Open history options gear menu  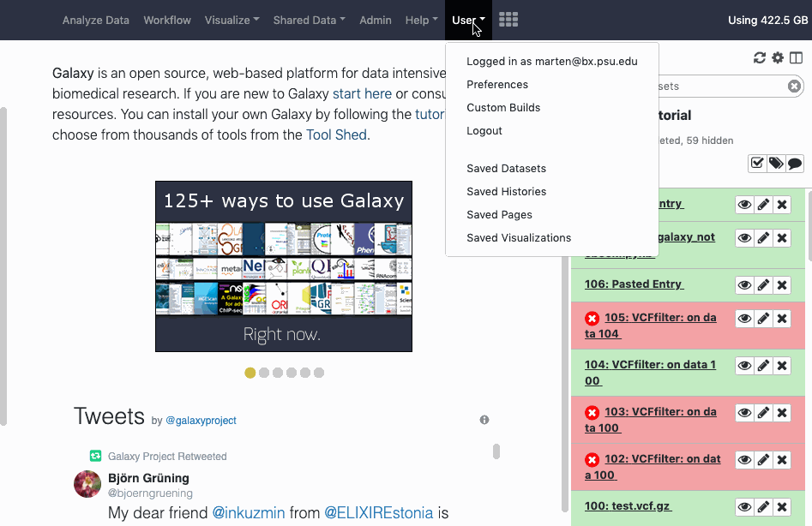coord(778,58)
